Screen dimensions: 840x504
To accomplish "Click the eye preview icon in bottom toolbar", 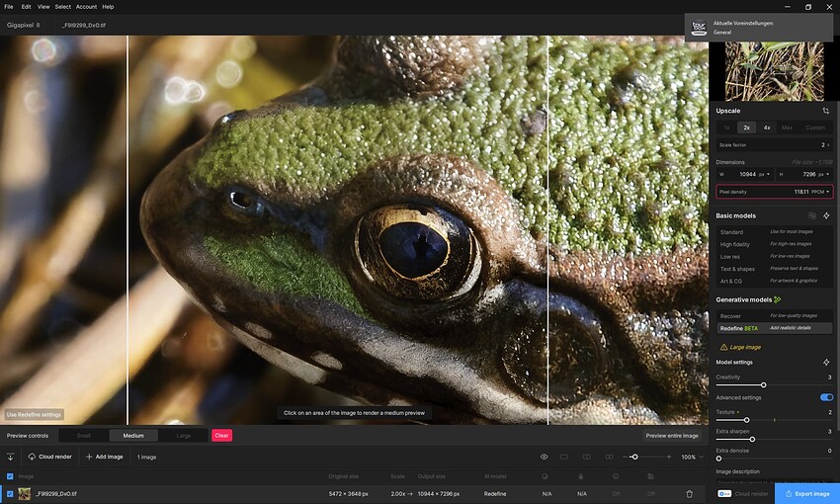I will pos(544,457).
